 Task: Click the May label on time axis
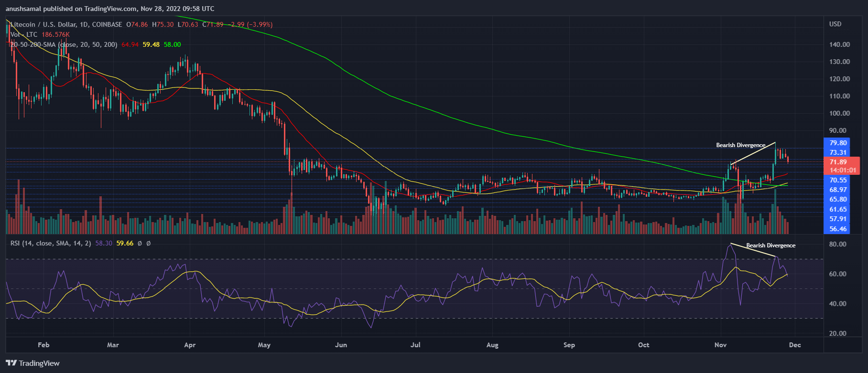tap(264, 345)
